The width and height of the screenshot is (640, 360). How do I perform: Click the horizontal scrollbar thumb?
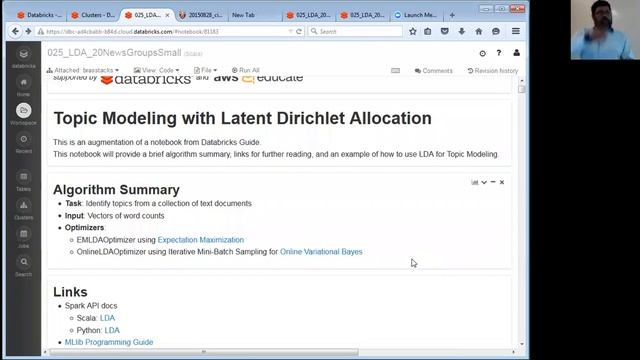pyautogui.click(x=204, y=352)
